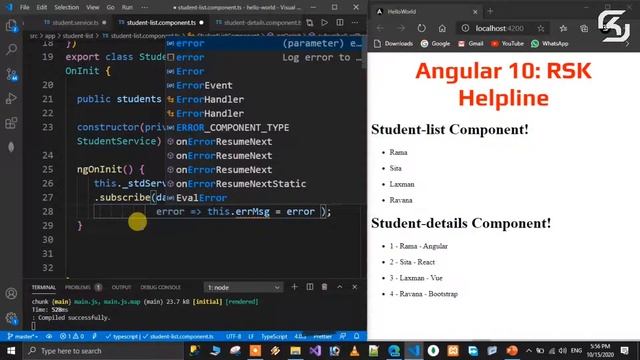Open browser Collections icon
Viewport: 640px width, 360px height.
click(x=584, y=28)
